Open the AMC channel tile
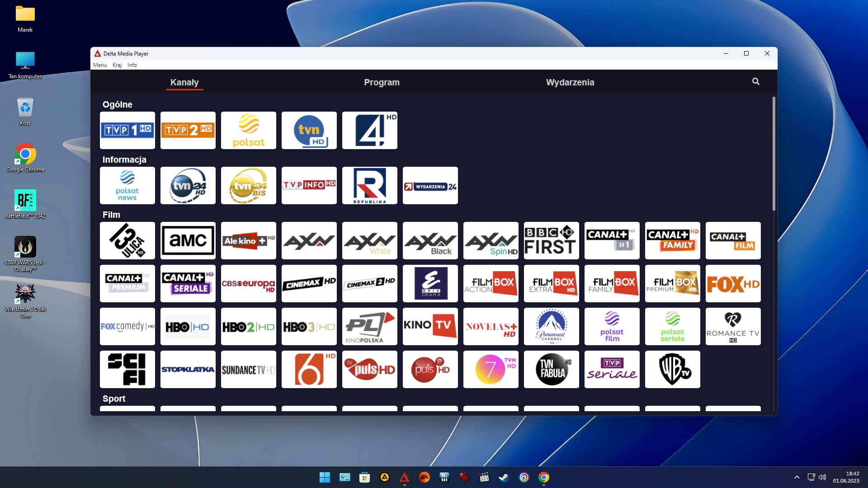This screenshot has height=488, width=868. pyautogui.click(x=188, y=240)
